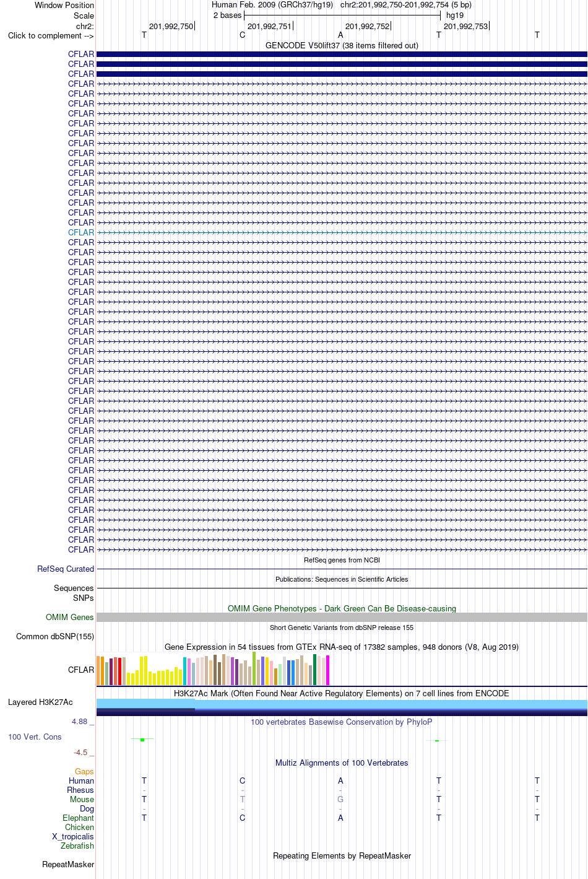Click the orange 'Gaps' label
This screenshot has width=588, height=879.
point(84,771)
